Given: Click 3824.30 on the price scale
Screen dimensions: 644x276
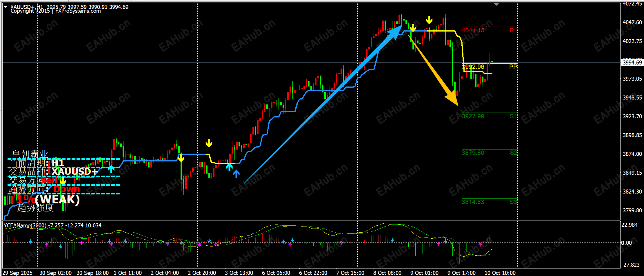Looking at the screenshot, I should tap(632, 192).
